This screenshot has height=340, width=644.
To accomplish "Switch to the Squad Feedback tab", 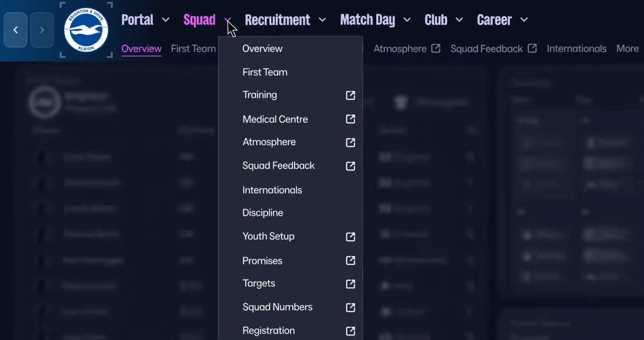I will click(486, 49).
